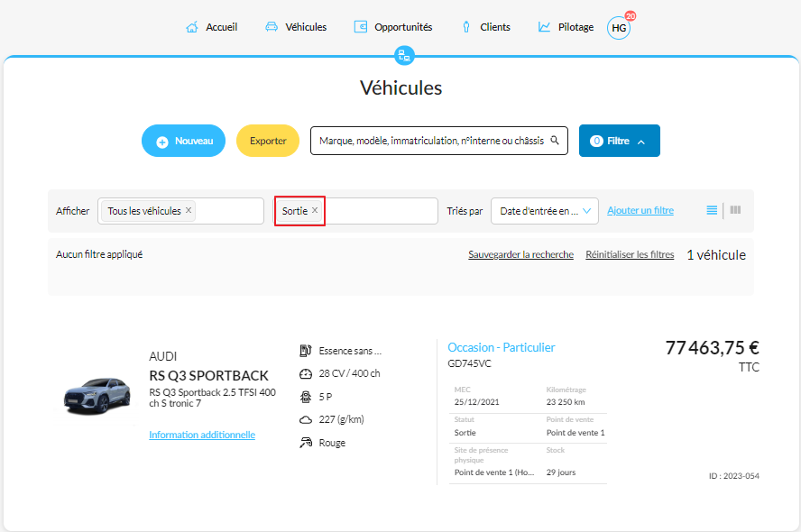The height and width of the screenshot is (532, 801).
Task: Click the fuel pump icon beside Essence
Action: [306, 351]
